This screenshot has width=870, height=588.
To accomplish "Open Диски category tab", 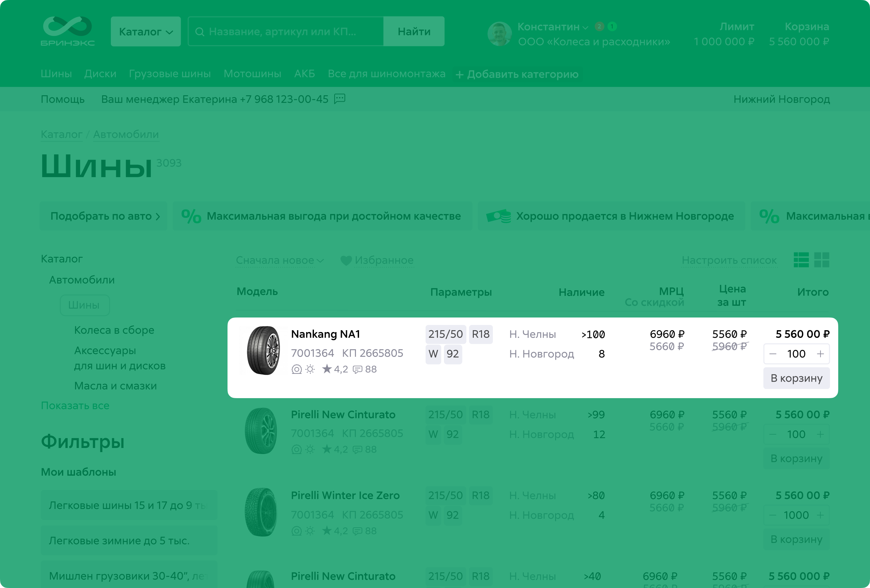I will (x=100, y=74).
